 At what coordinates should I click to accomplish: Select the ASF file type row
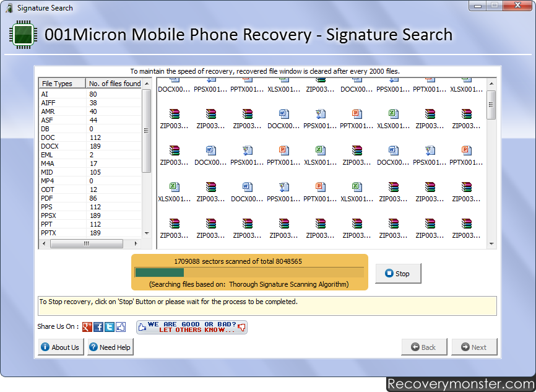90,120
